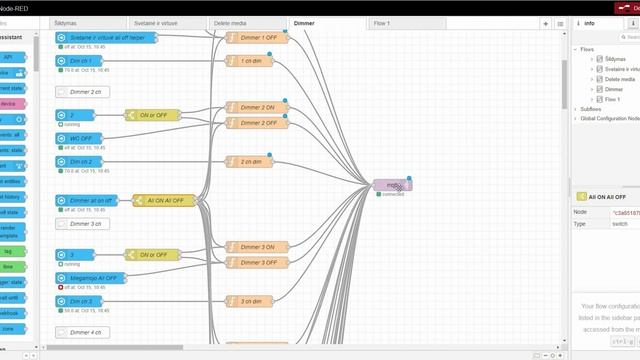Viewport: 640px width, 360px height.
Task: Expand the Flow 1 tree entry
Action: click(x=592, y=99)
